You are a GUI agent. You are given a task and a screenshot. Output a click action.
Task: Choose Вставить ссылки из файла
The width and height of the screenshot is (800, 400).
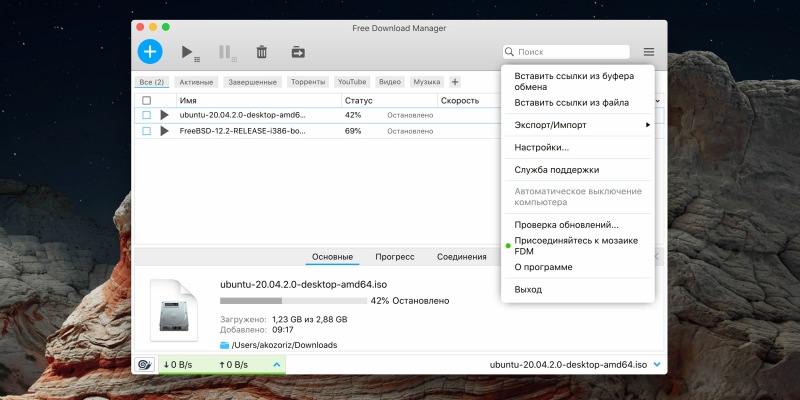pyautogui.click(x=578, y=103)
